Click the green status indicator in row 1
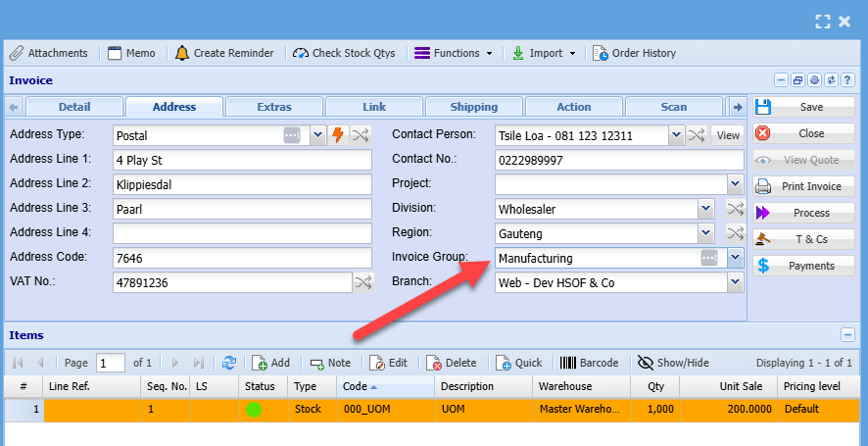 (x=254, y=409)
